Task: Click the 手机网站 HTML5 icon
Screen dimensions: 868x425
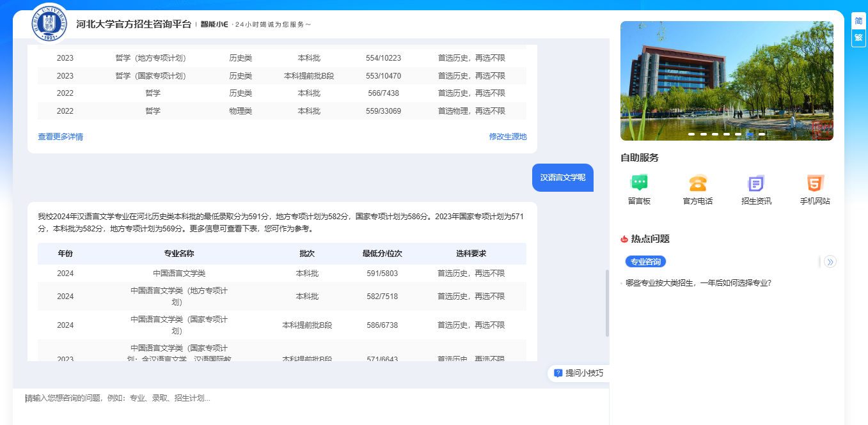Action: tap(815, 183)
